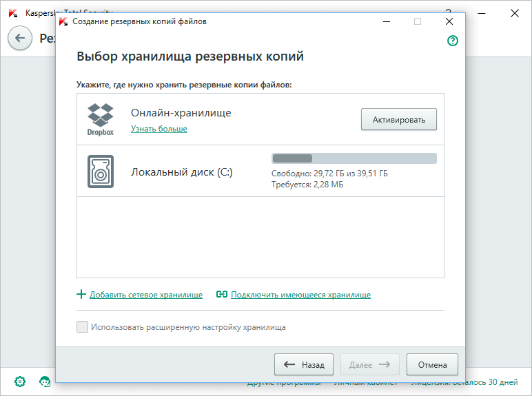Click the Требуется: 2,28 МБ text
This screenshot has height=396, width=532.
coord(307,185)
